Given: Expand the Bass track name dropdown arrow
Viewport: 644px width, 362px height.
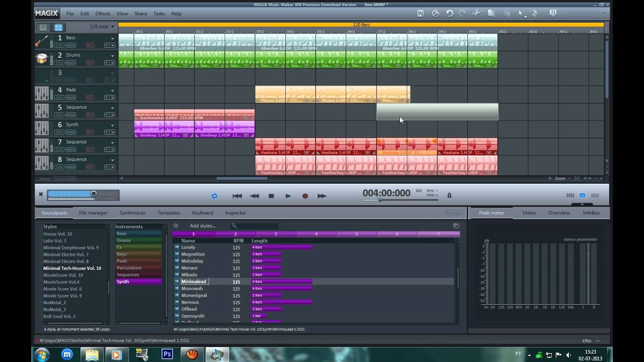Looking at the screenshot, I should [113, 38].
